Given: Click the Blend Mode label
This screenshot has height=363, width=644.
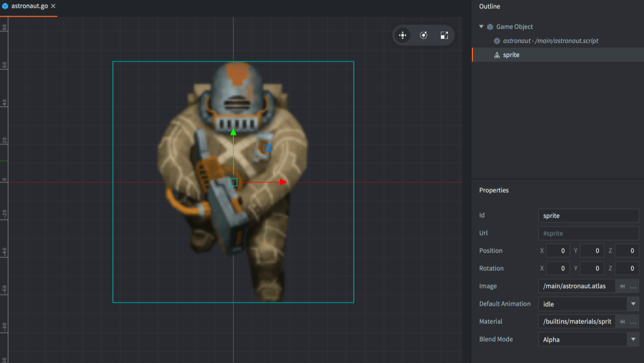Looking at the screenshot, I should click(496, 340).
